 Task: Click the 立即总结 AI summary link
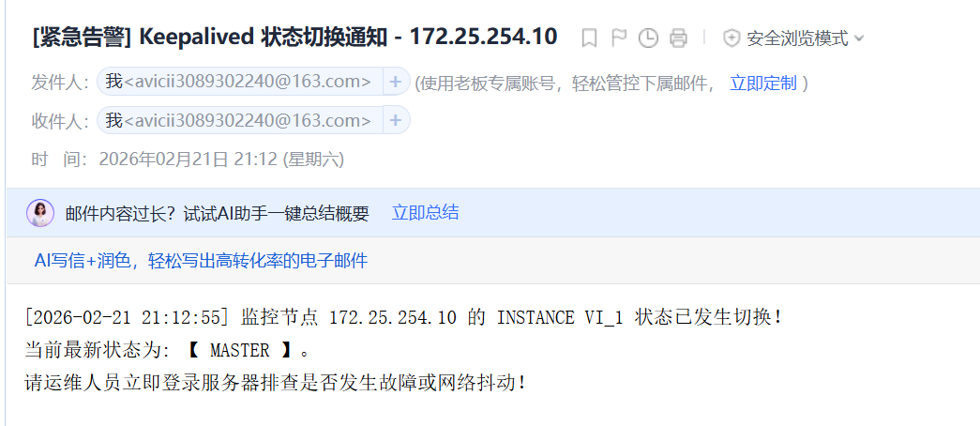pyautogui.click(x=425, y=213)
